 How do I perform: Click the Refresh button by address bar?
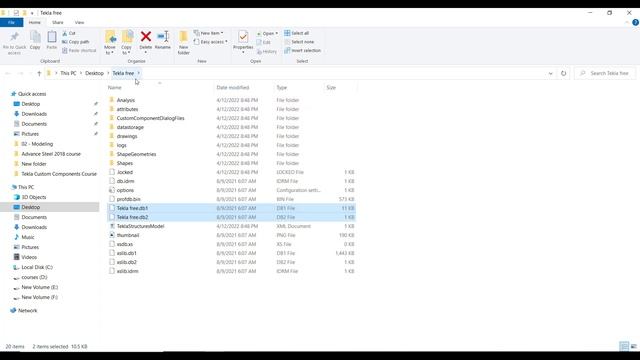tap(563, 73)
